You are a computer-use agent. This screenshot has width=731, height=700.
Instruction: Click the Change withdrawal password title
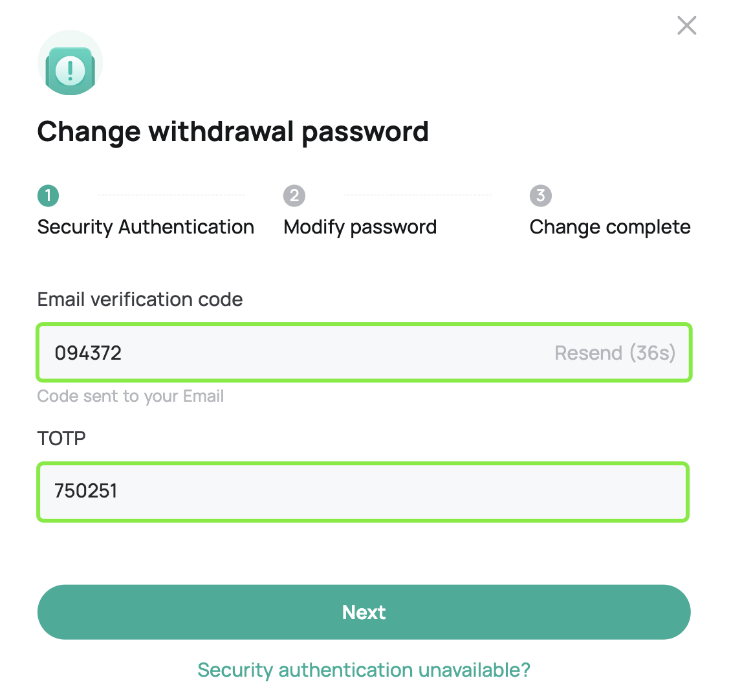tap(233, 131)
